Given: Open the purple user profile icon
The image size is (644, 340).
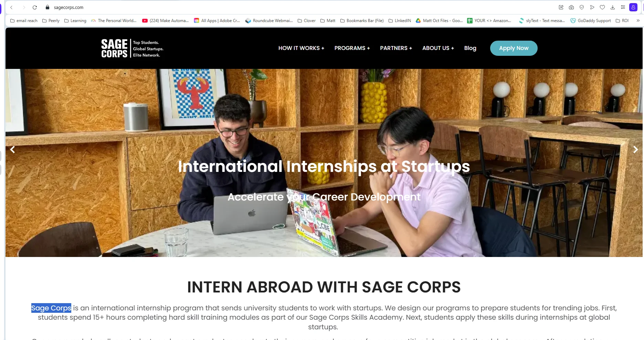Looking at the screenshot, I should [633, 7].
